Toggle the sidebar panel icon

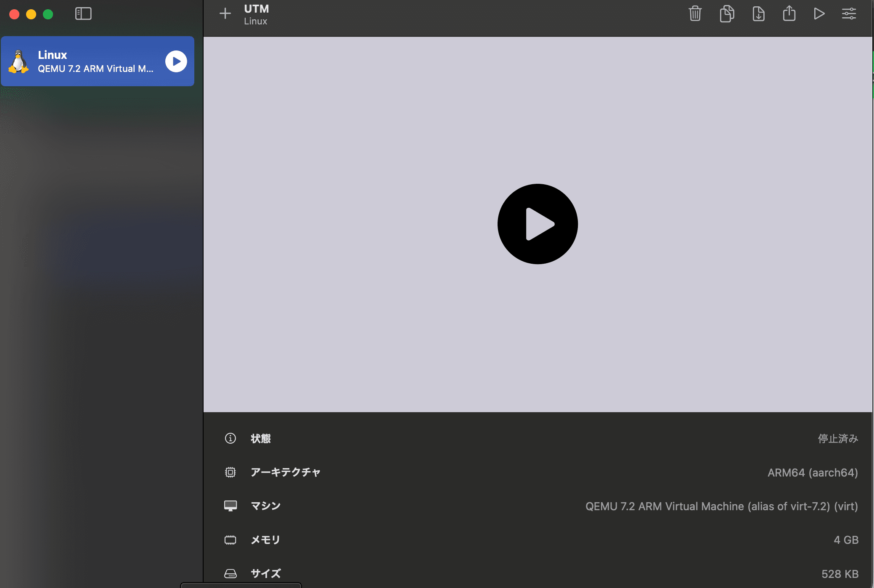pyautogui.click(x=83, y=13)
